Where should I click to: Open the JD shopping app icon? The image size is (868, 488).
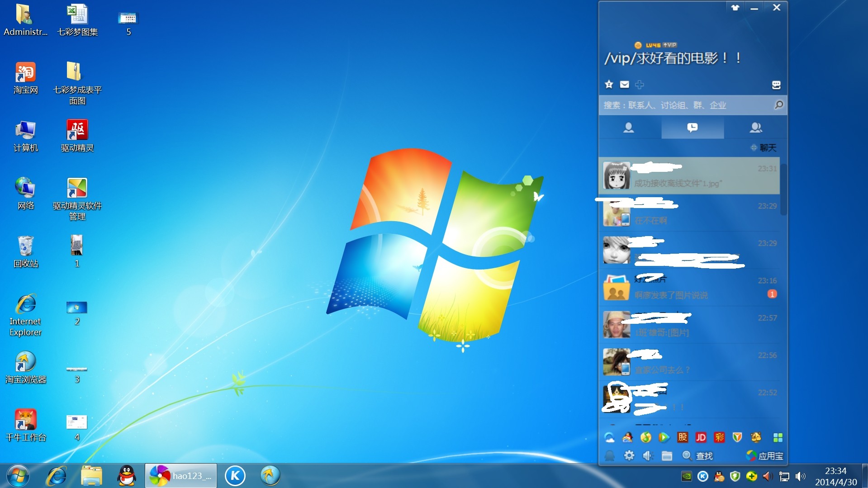[x=701, y=437]
